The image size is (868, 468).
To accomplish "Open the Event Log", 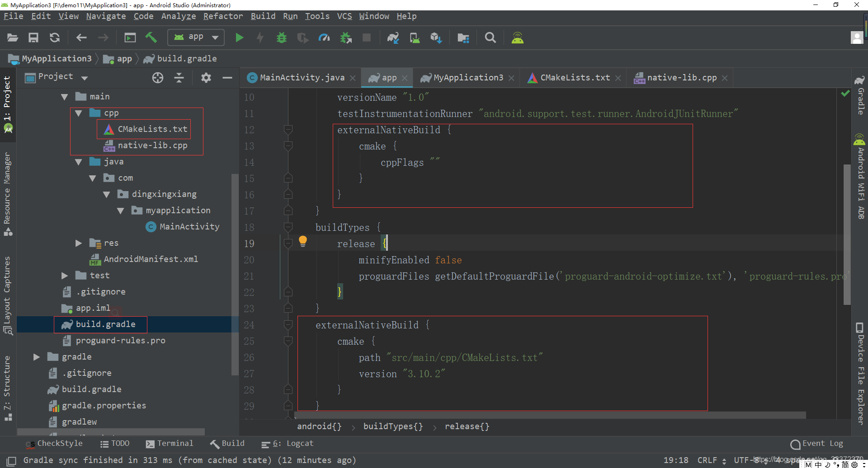I will point(817,444).
